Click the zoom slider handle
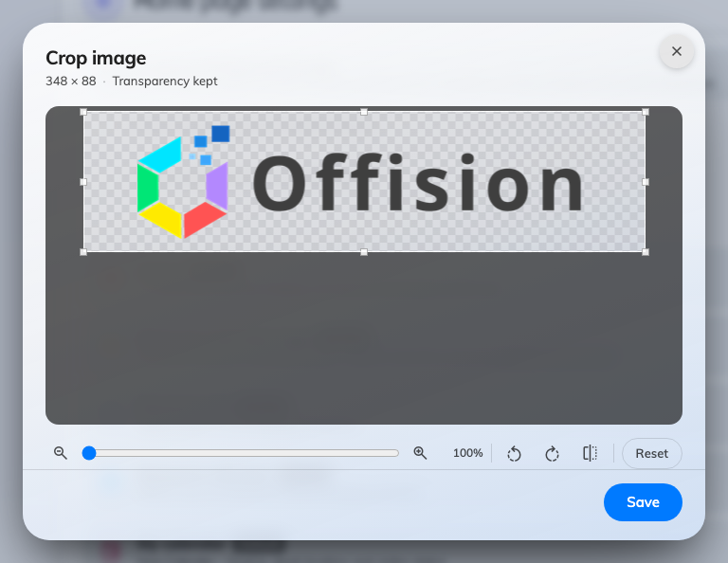 [x=89, y=453]
